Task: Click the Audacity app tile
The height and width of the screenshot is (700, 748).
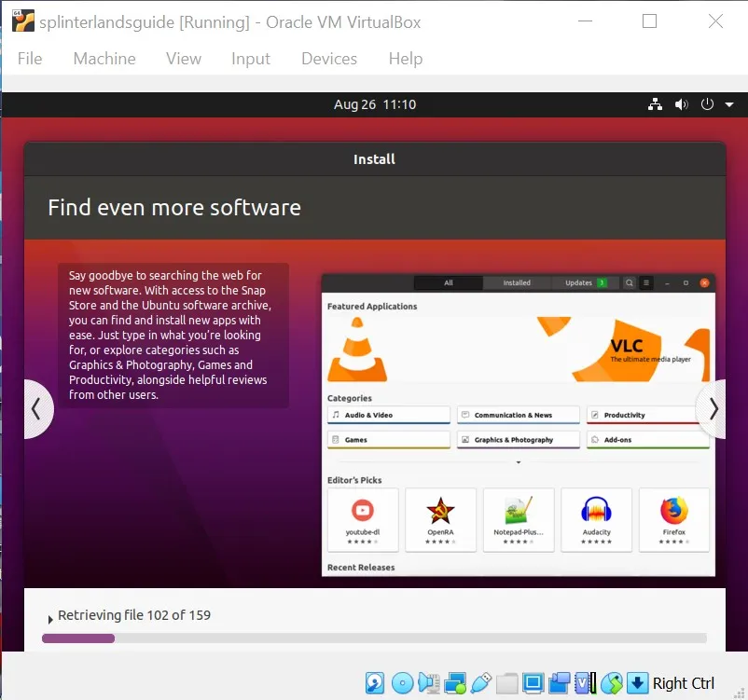Action: click(596, 520)
